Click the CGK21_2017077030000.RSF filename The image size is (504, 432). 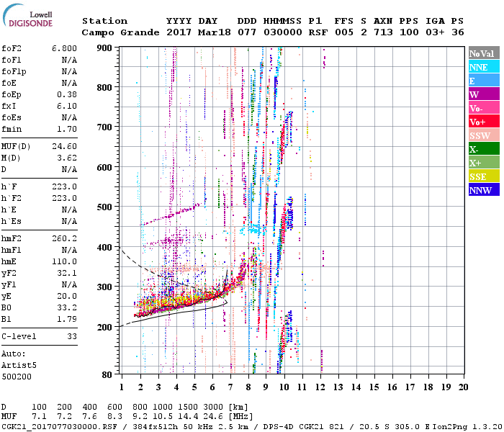[x=59, y=427]
